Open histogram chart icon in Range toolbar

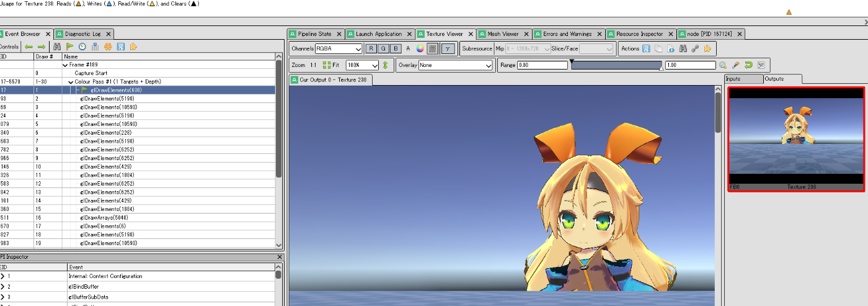(x=761, y=65)
